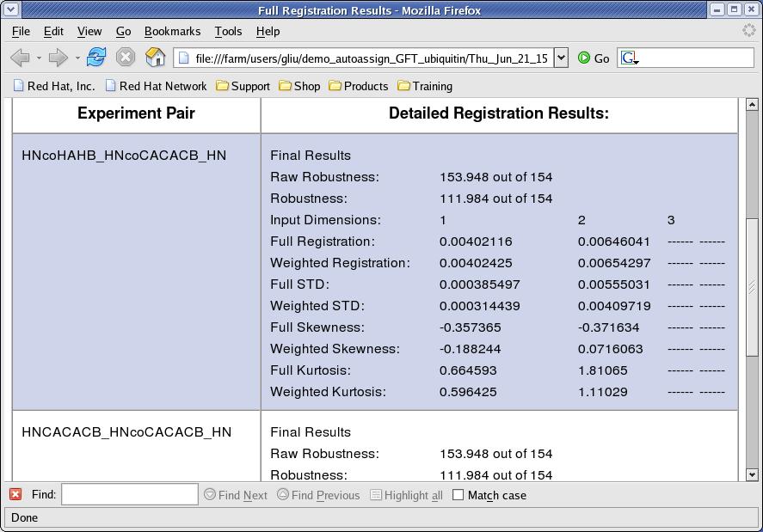Open the forward history dropdown arrow
Image resolution: width=763 pixels, height=532 pixels.
77,58
